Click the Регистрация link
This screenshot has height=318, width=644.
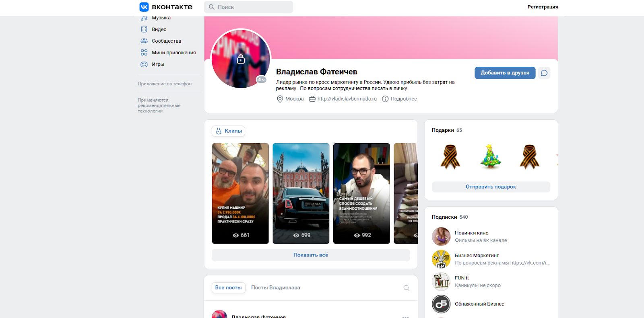coord(542,7)
